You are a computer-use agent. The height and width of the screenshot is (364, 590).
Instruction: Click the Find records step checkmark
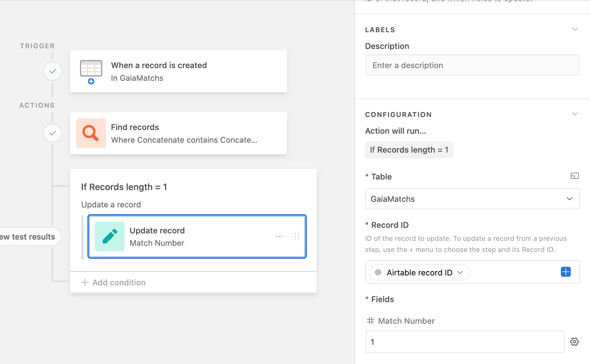pos(53,133)
